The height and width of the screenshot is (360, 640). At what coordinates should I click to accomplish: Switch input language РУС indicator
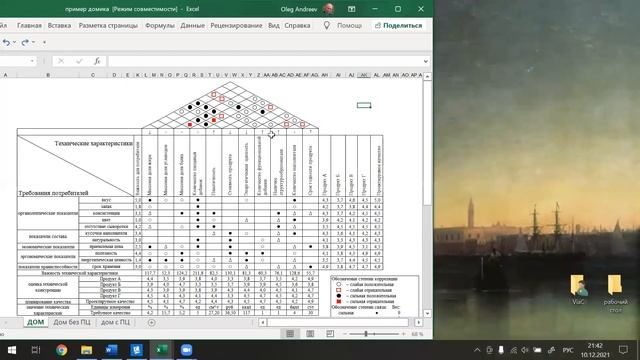tap(568, 350)
